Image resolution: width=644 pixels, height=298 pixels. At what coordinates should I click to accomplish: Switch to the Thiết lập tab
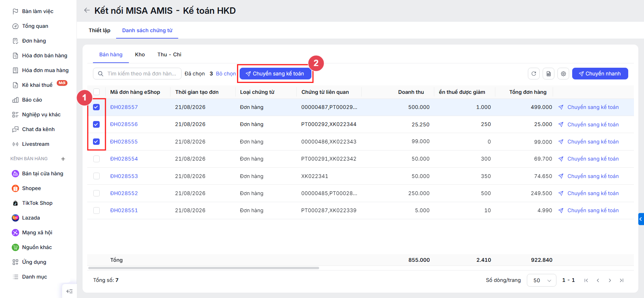tap(99, 30)
